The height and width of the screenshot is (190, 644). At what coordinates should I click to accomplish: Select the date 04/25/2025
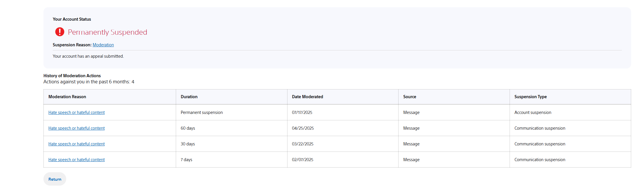pos(303,128)
